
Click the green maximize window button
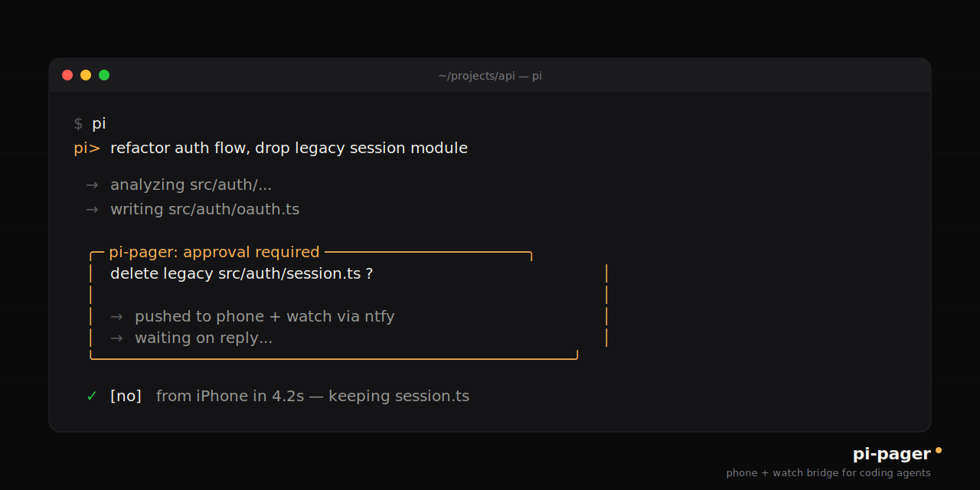coord(104,75)
